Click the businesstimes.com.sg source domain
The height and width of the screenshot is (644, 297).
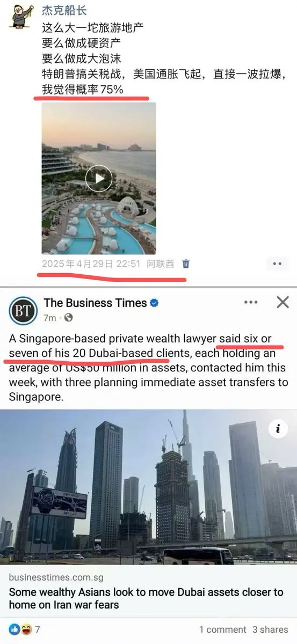56,578
